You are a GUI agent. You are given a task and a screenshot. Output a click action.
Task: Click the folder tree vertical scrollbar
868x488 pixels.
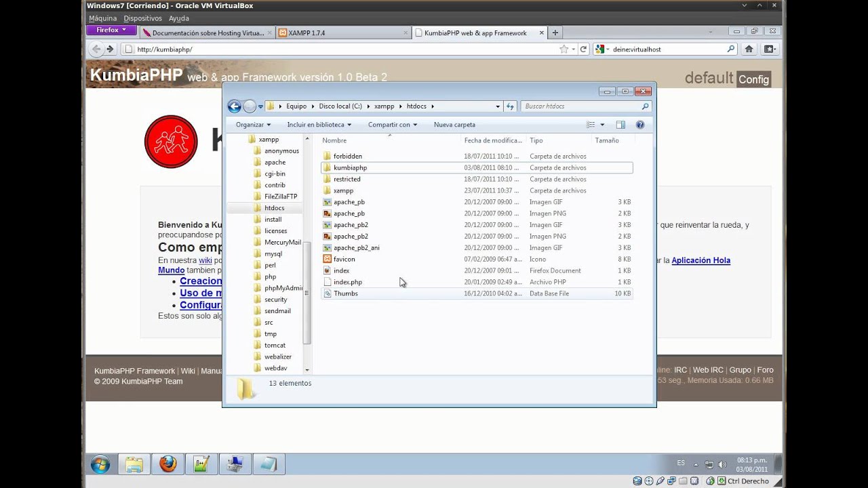pos(307,293)
